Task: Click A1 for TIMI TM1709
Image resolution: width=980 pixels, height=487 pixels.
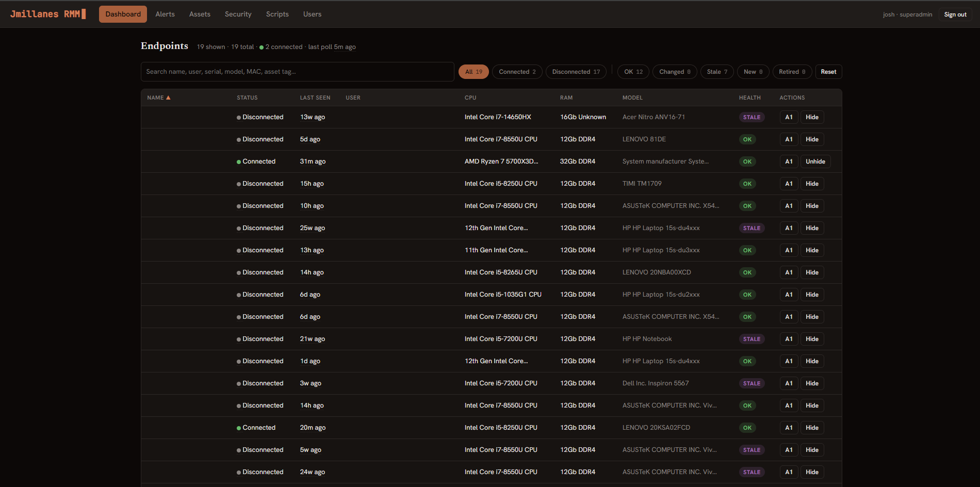Action: (x=789, y=184)
